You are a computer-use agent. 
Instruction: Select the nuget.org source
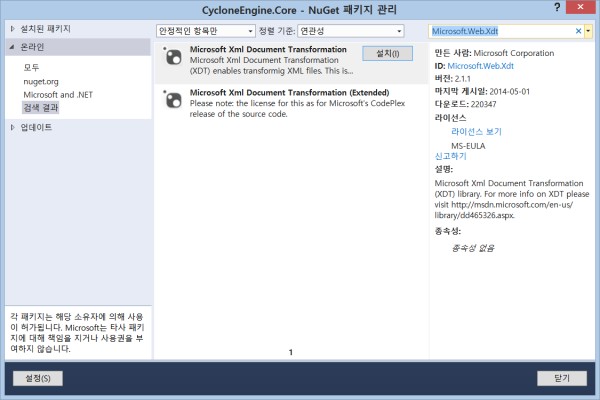[x=41, y=82]
